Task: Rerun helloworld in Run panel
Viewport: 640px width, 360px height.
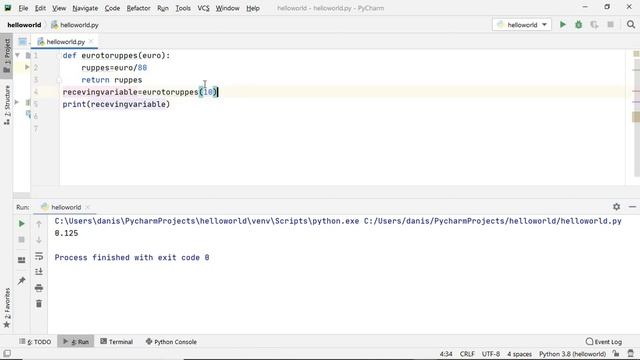Action: coord(22,224)
